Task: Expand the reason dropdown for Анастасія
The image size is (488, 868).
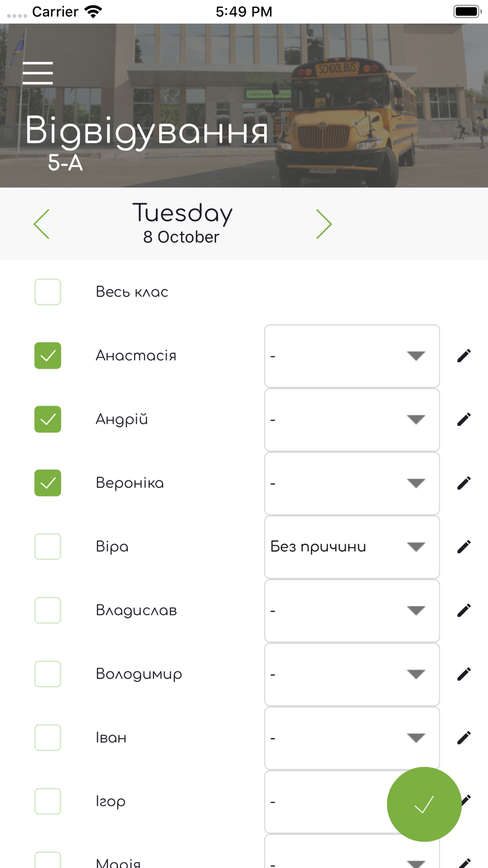Action: (351, 356)
